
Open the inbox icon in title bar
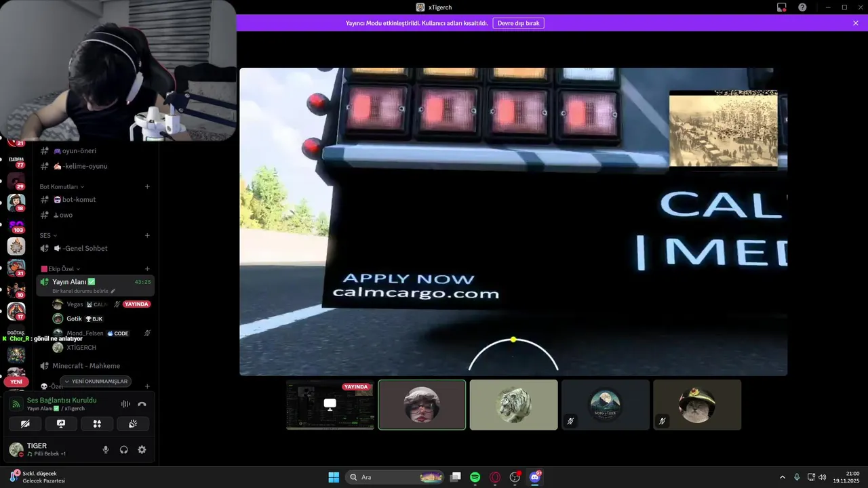(x=782, y=7)
